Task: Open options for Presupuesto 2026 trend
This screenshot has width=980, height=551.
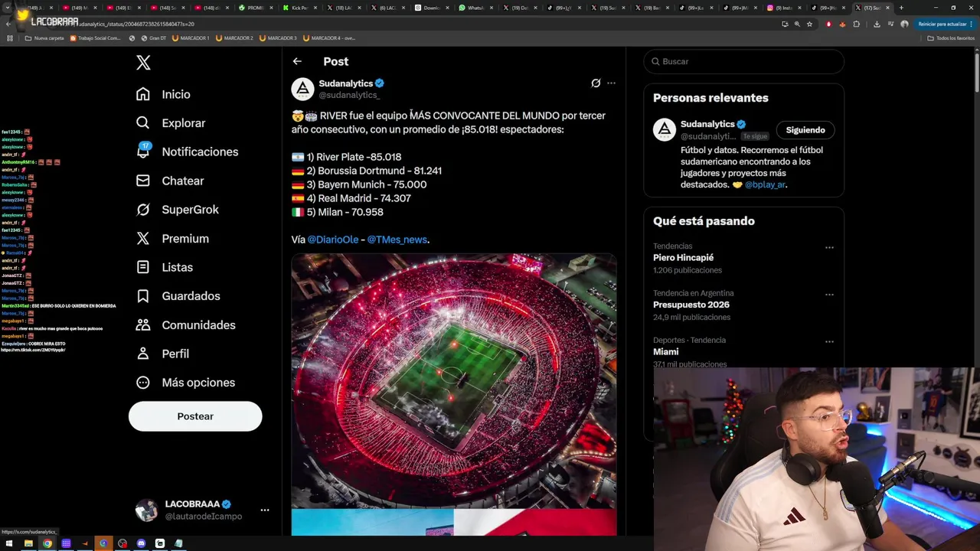Action: point(829,294)
